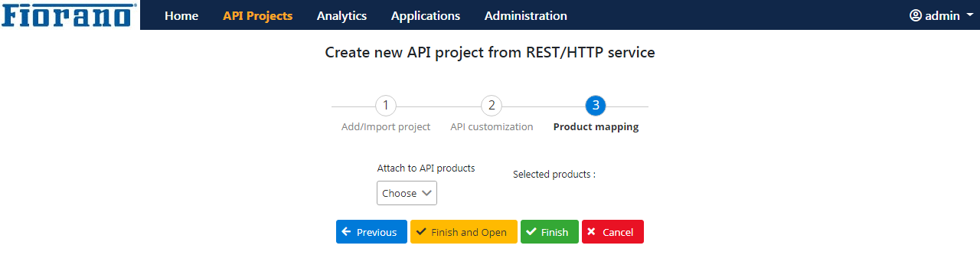
Task: Click the Fiorano logo
Action: click(70, 15)
